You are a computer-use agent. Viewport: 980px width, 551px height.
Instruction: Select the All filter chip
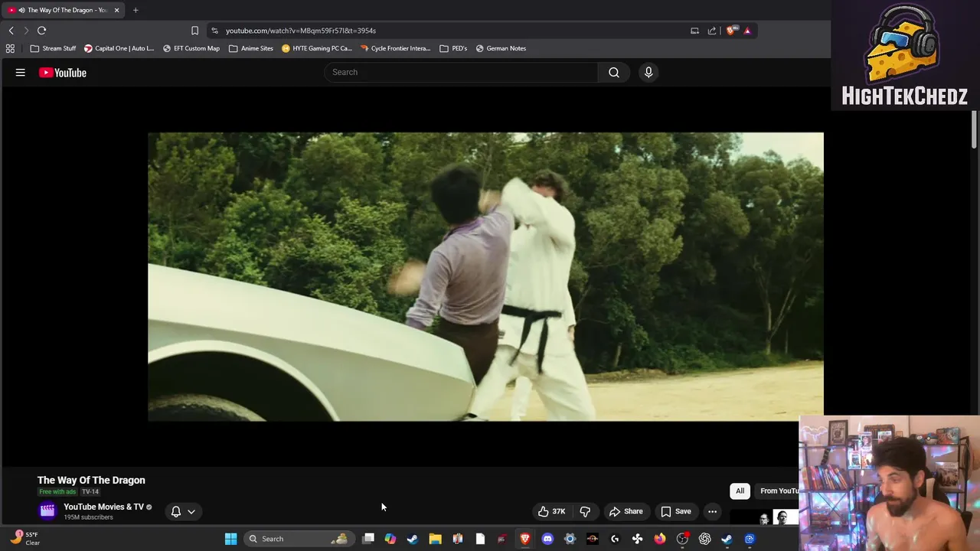click(740, 491)
